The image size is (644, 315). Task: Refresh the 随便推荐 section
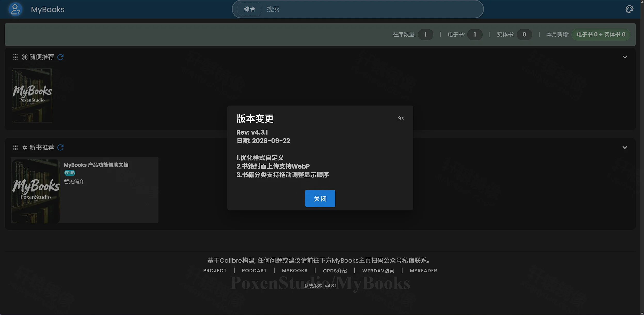(60, 57)
